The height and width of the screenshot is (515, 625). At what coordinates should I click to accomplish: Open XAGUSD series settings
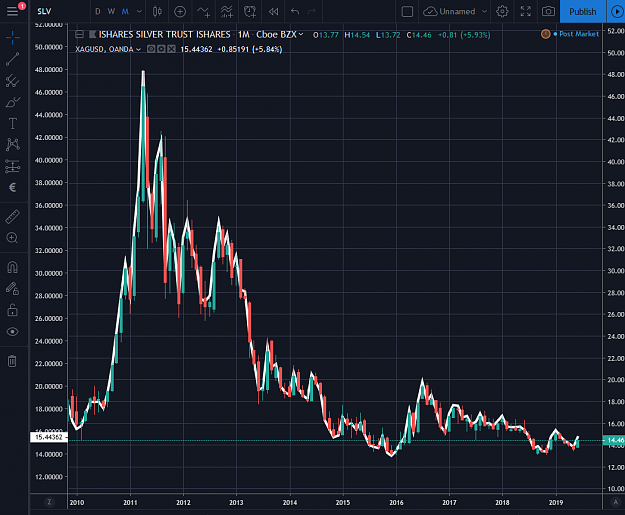(x=161, y=49)
